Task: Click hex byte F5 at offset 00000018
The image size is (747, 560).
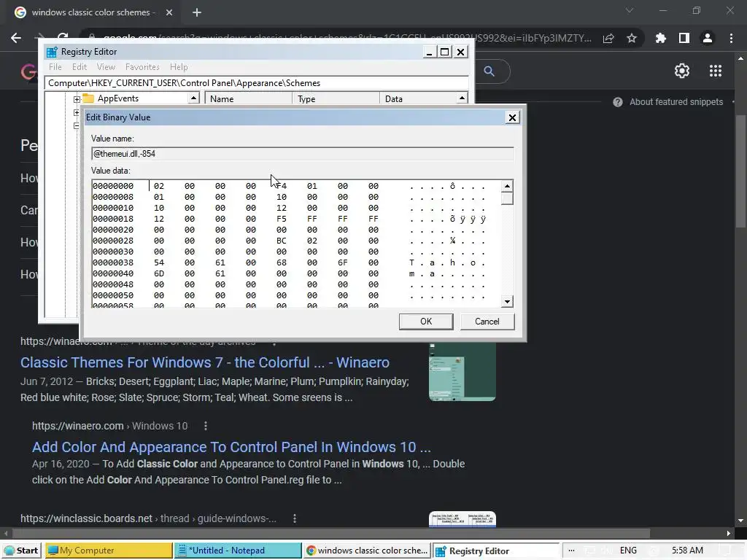Action: (x=281, y=219)
